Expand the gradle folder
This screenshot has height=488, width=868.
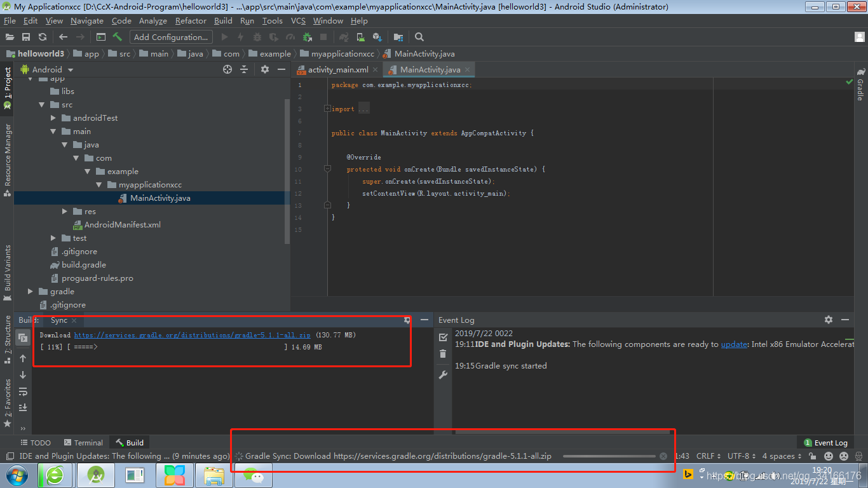[31, 292]
